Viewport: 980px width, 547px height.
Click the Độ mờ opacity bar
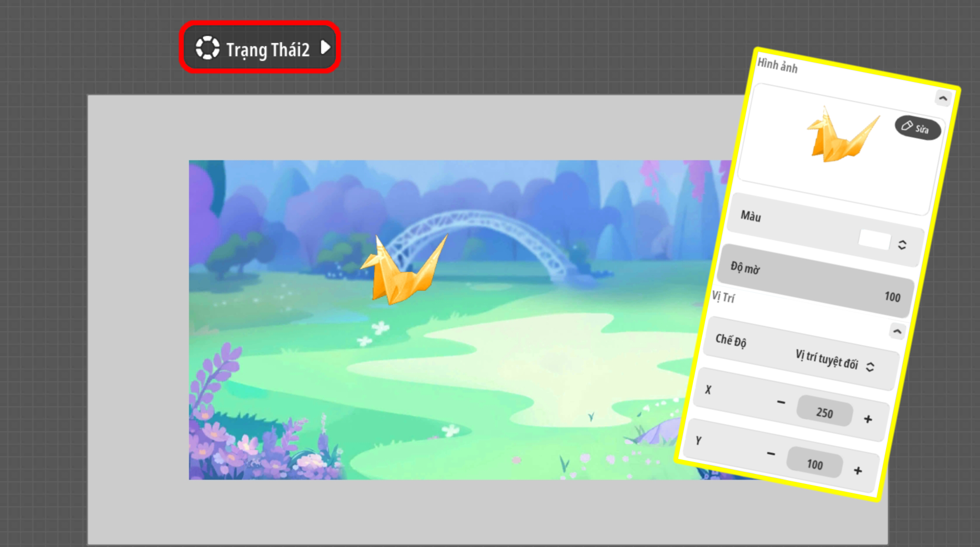(816, 281)
